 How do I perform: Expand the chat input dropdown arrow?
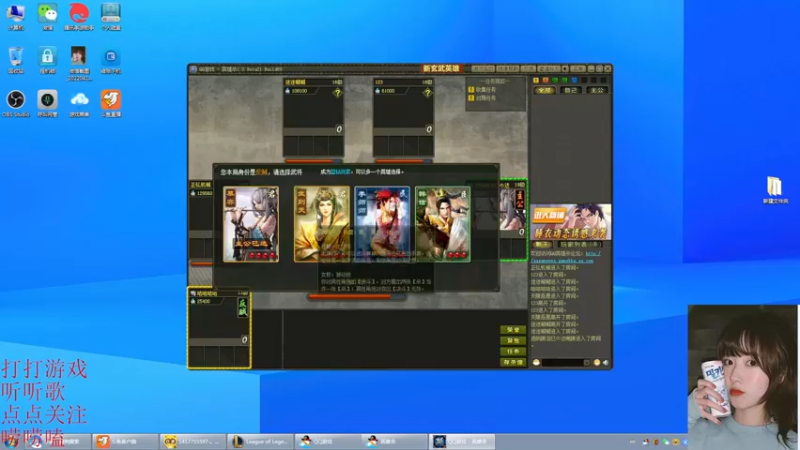[x=587, y=362]
